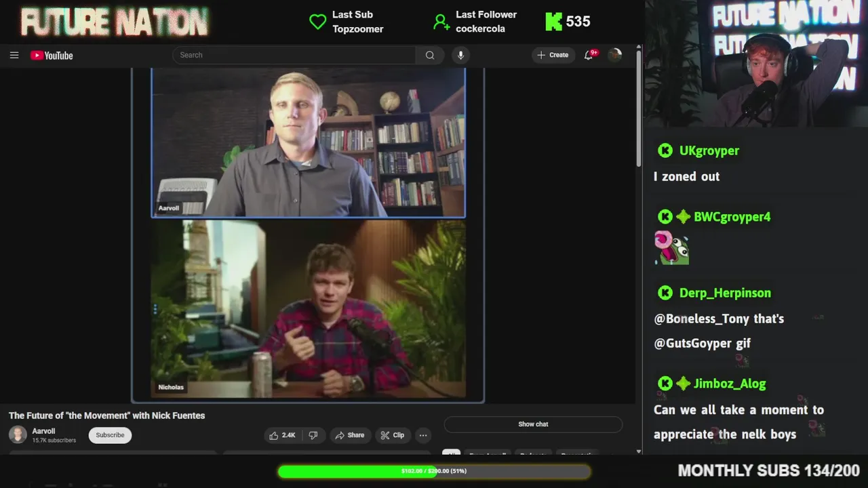Share the video
This screenshot has height=488, width=868.
click(349, 435)
